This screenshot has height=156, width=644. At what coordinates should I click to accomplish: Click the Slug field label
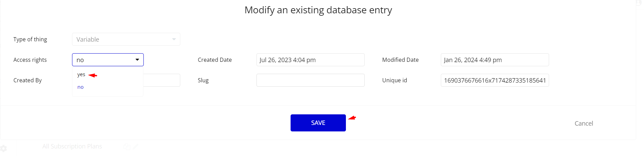[x=203, y=80]
